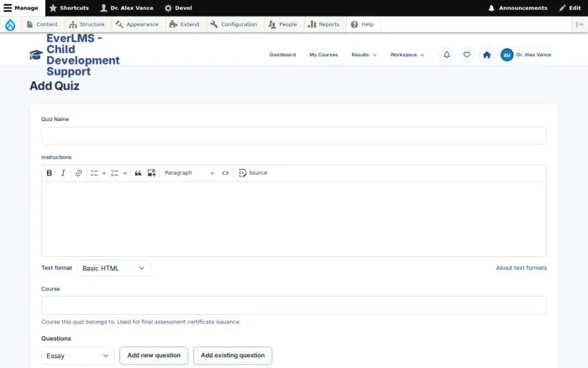Open the Essay question type dropdown
This screenshot has width=588, height=368.
pos(77,355)
